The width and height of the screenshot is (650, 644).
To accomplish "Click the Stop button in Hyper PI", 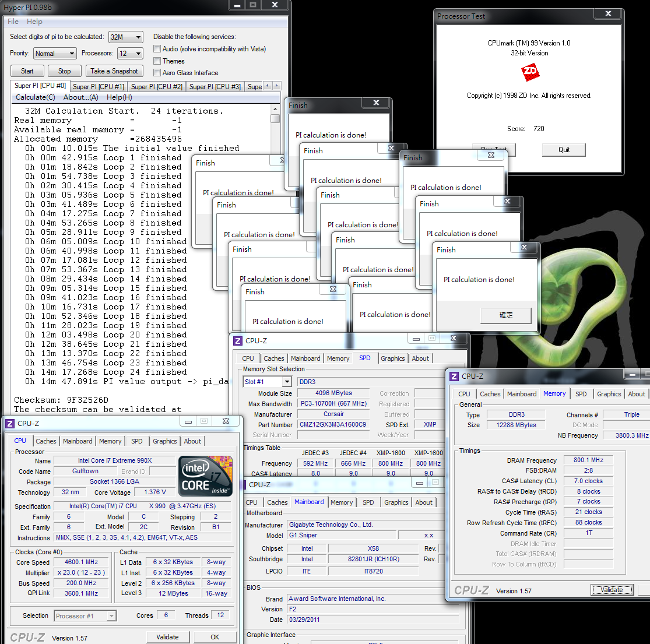I will pos(64,71).
